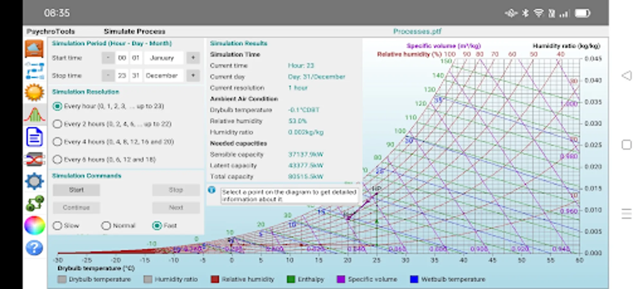Click the Next button
This screenshot has height=289, width=644.
pos(176,207)
